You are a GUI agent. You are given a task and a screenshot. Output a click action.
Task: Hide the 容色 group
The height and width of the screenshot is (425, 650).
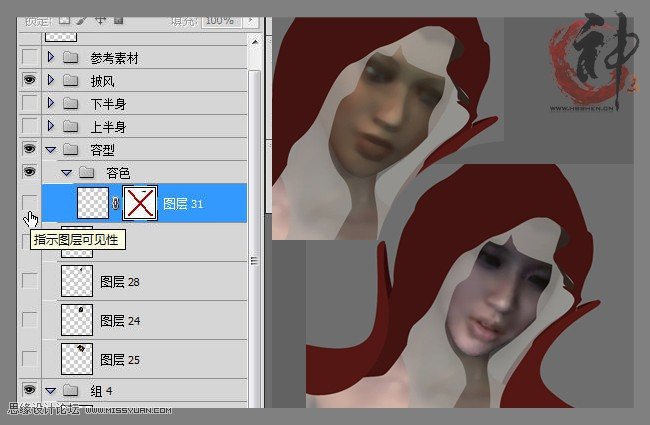pyautogui.click(x=29, y=171)
